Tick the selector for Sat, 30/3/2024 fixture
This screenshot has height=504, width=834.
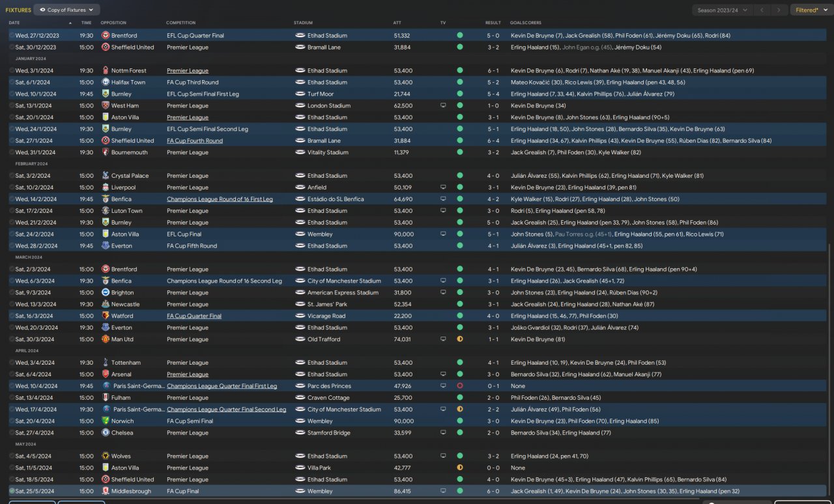tap(12, 339)
